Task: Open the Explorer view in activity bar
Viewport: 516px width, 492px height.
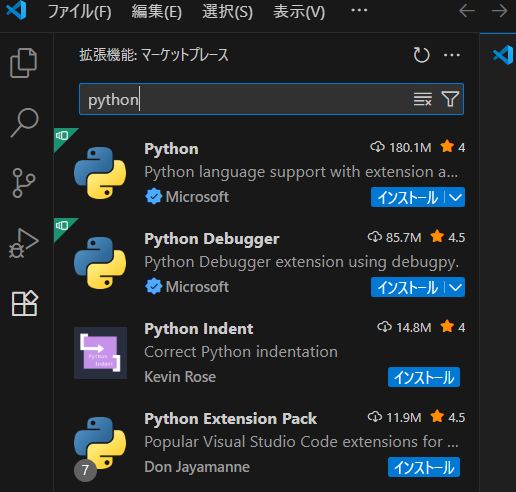Action: 24,63
